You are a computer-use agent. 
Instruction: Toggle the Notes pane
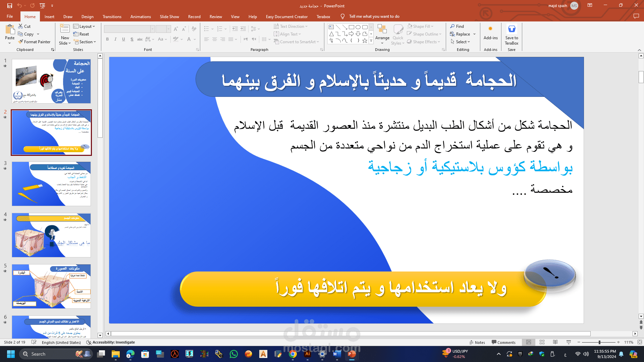[477, 342]
